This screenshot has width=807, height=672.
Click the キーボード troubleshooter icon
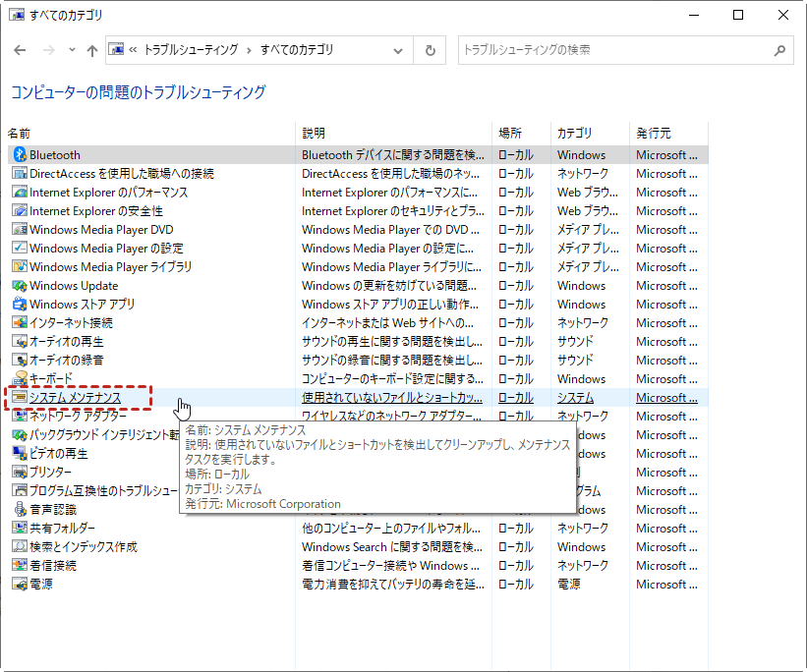pos(20,378)
